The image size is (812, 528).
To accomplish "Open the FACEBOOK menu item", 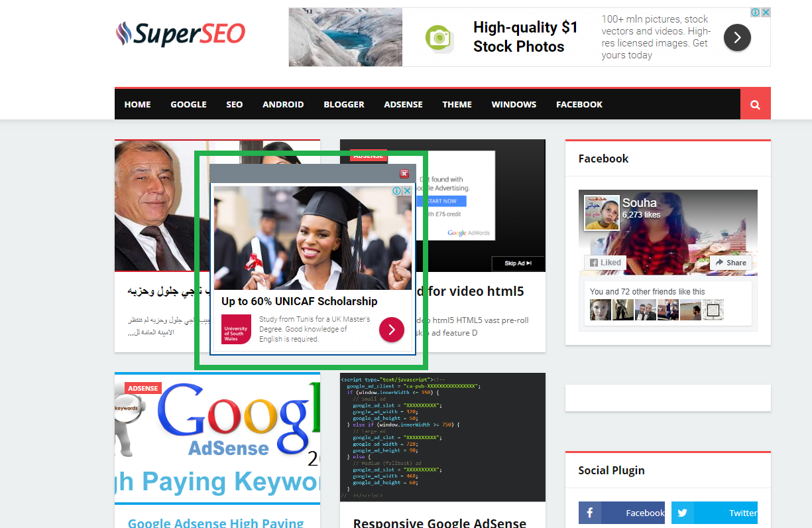I will tap(579, 105).
